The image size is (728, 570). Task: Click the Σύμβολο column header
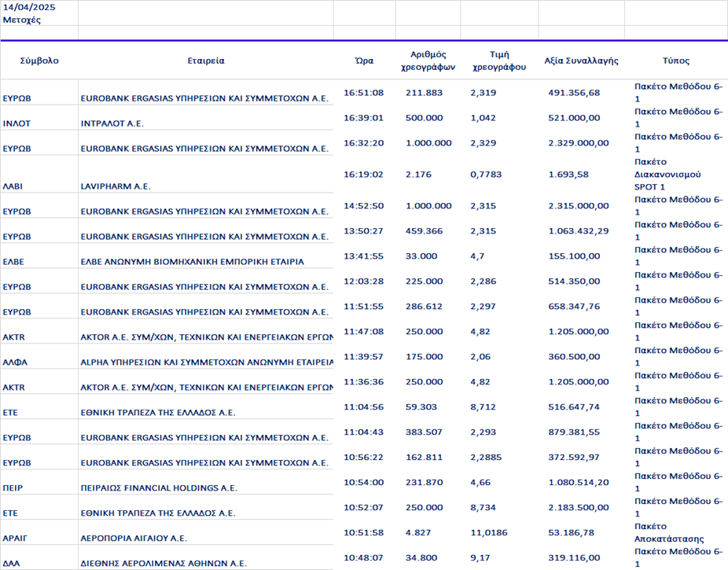(39, 61)
